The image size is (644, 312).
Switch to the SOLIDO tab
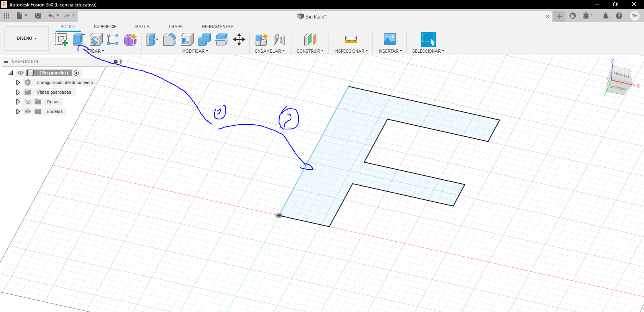(68, 27)
